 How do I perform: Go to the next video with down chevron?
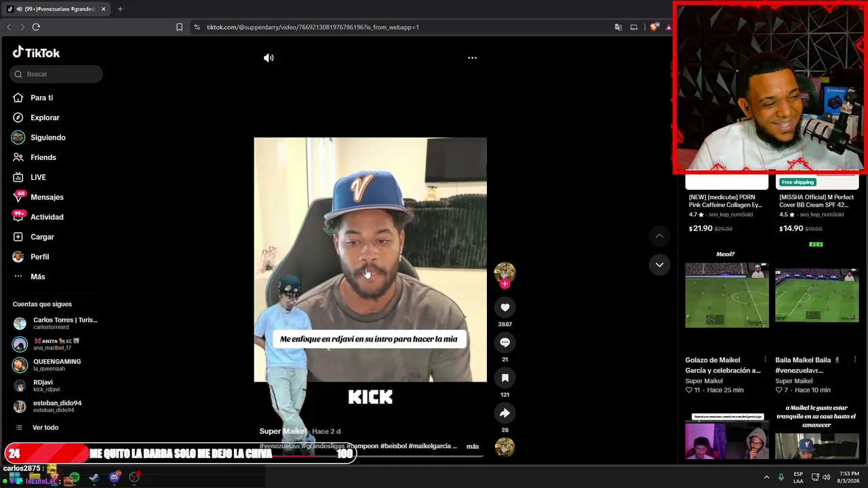(659, 265)
